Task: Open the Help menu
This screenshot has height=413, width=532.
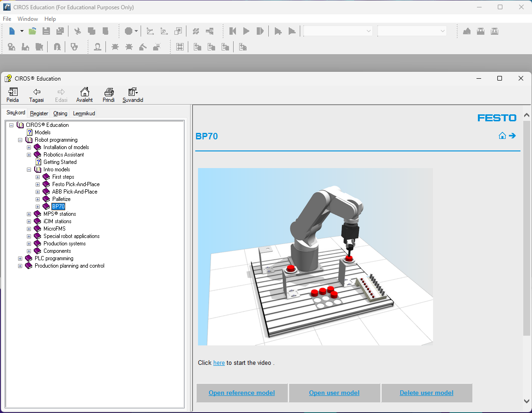Action: (50, 19)
